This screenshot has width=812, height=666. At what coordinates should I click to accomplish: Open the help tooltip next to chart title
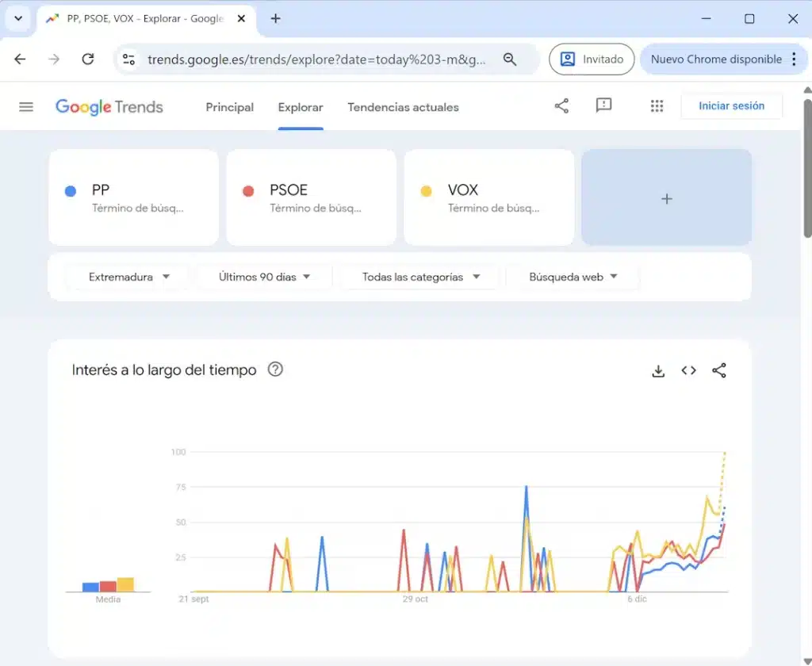tap(275, 369)
